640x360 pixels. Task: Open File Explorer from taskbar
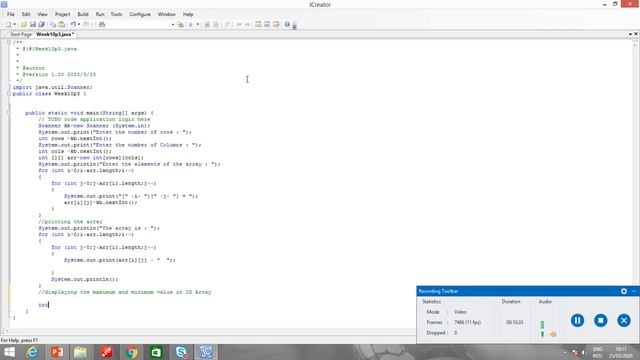[x=80, y=352]
